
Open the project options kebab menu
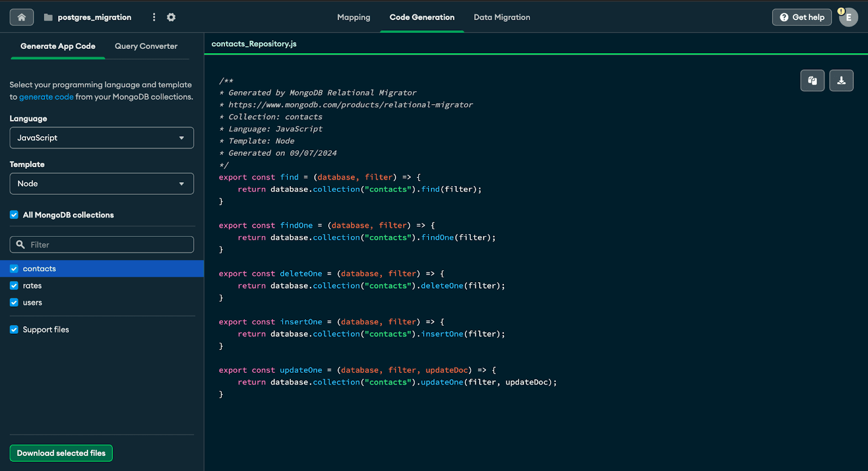click(154, 17)
